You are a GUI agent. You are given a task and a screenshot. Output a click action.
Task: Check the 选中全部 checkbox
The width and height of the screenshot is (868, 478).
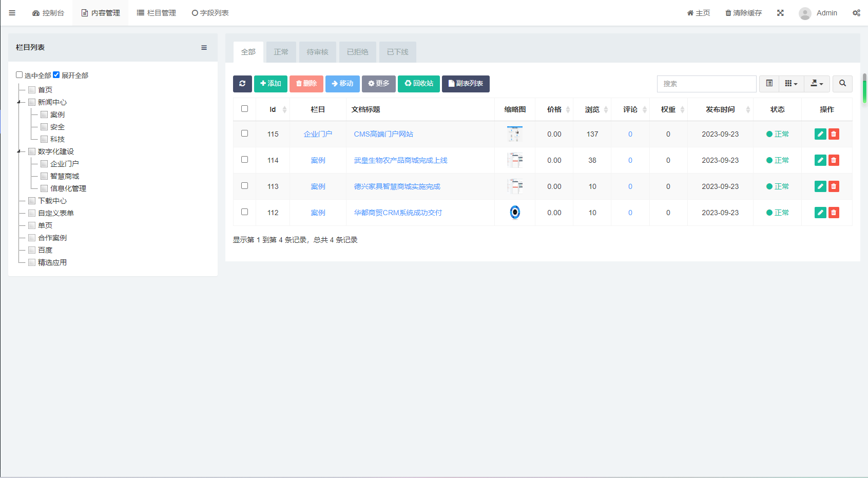[x=20, y=75]
